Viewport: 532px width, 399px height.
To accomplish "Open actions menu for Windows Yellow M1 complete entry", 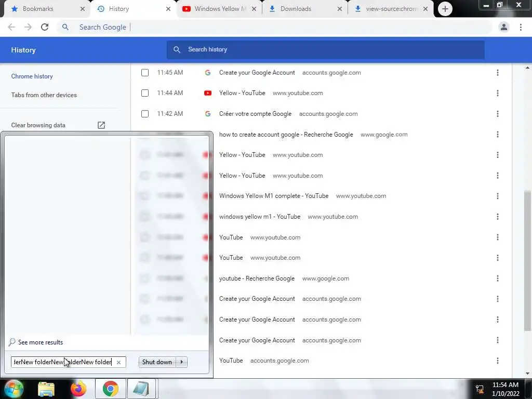I will pos(497,196).
